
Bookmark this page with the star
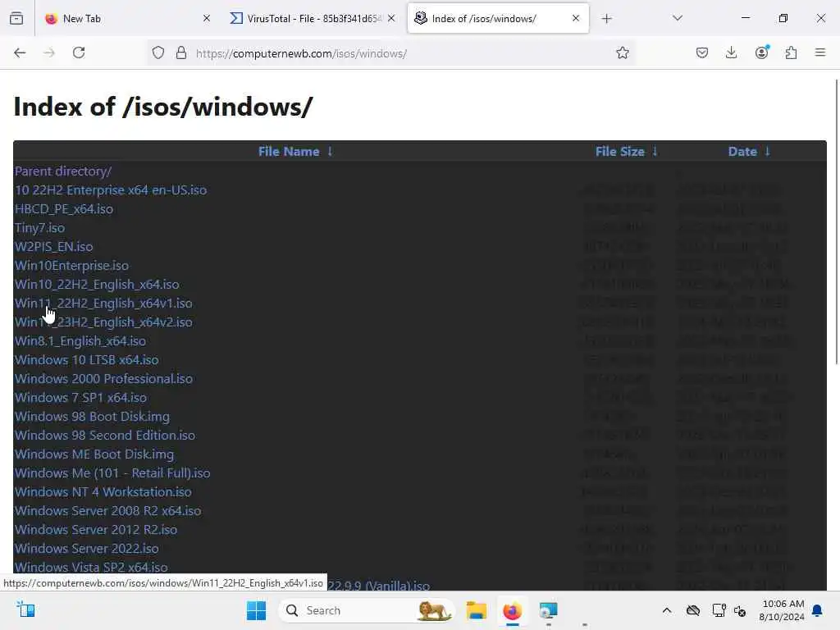[x=622, y=52]
